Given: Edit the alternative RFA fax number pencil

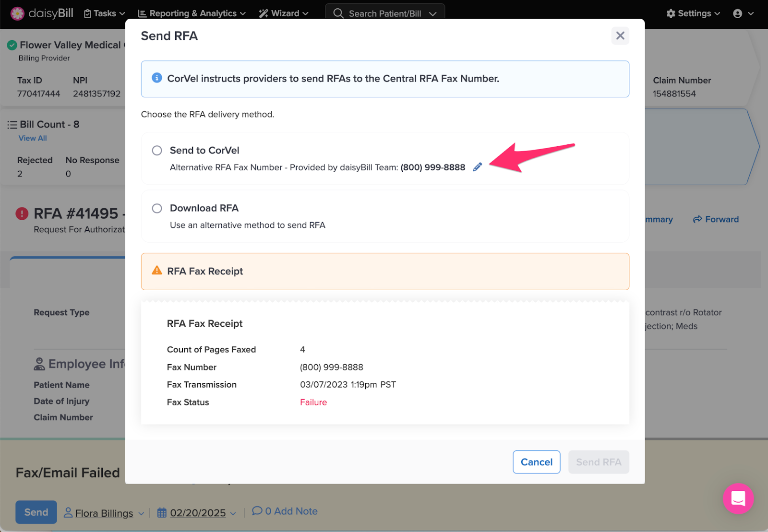Looking at the screenshot, I should (x=477, y=167).
